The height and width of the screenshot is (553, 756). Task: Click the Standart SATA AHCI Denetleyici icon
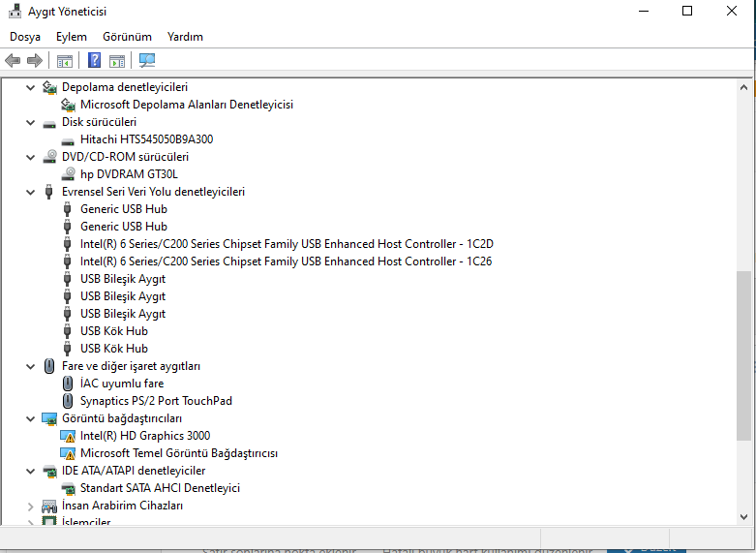pyautogui.click(x=69, y=488)
